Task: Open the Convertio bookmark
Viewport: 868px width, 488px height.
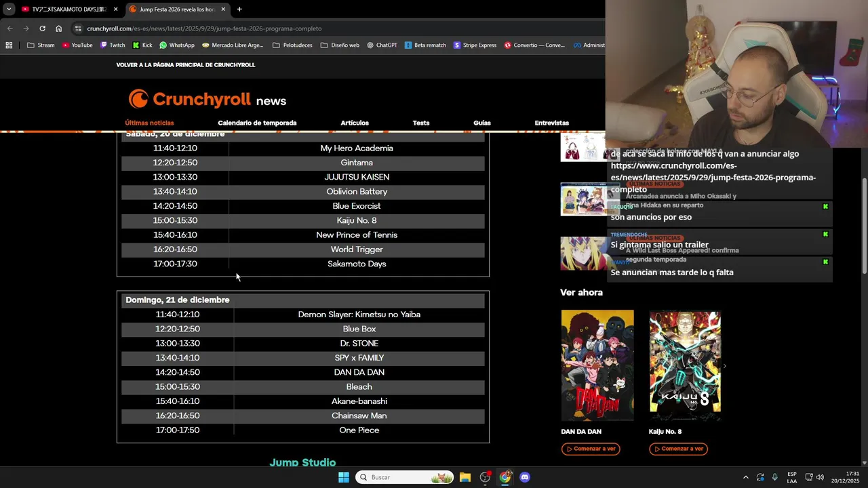Action: (534, 45)
